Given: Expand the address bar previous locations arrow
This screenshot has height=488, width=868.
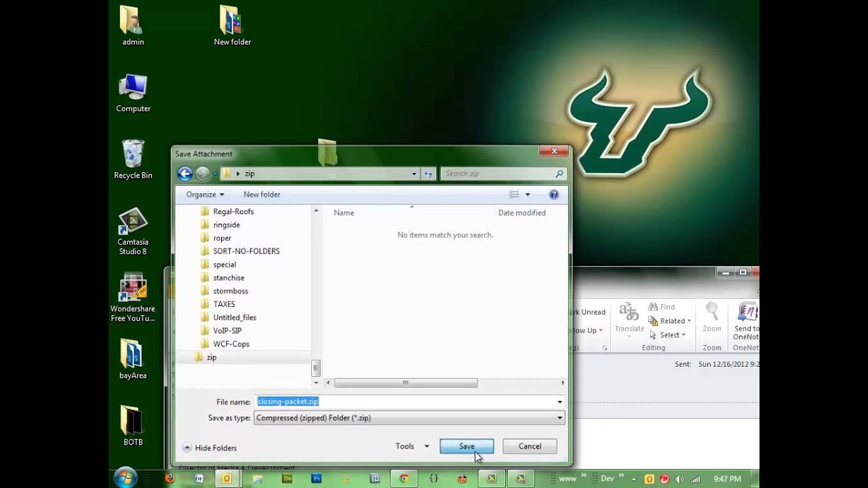Looking at the screenshot, I should [x=414, y=174].
